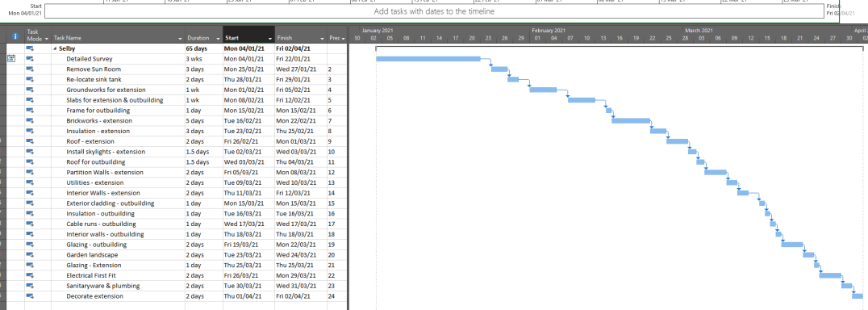This screenshot has width=868, height=310.
Task: Click task mode icon for Brickworks - extension
Action: point(30,120)
